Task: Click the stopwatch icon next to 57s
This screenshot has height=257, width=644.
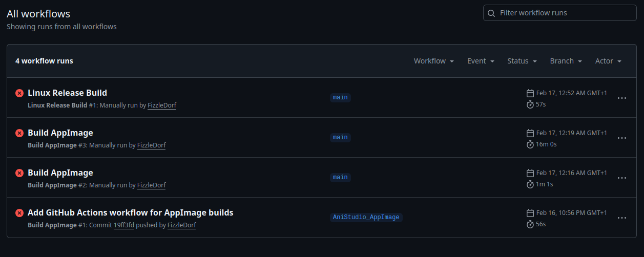Action: tap(530, 104)
